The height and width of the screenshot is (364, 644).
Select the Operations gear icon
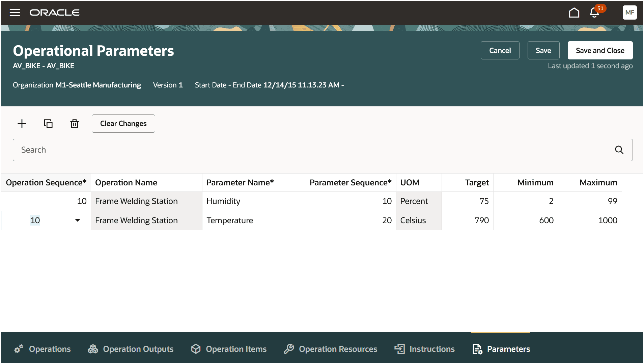[18, 349]
